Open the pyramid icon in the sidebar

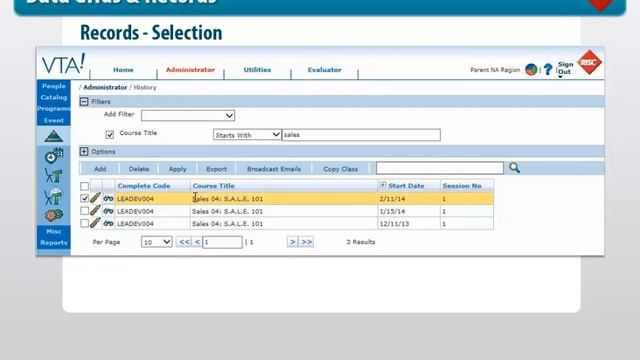pyautogui.click(x=53, y=136)
